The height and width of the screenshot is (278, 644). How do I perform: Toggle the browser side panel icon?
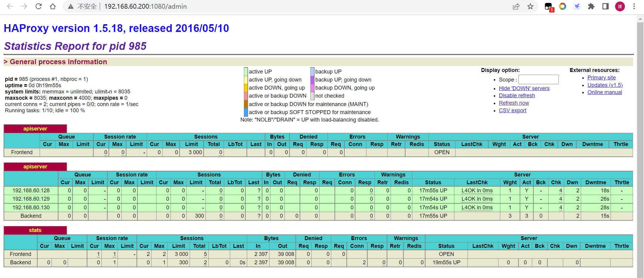coord(605,6)
